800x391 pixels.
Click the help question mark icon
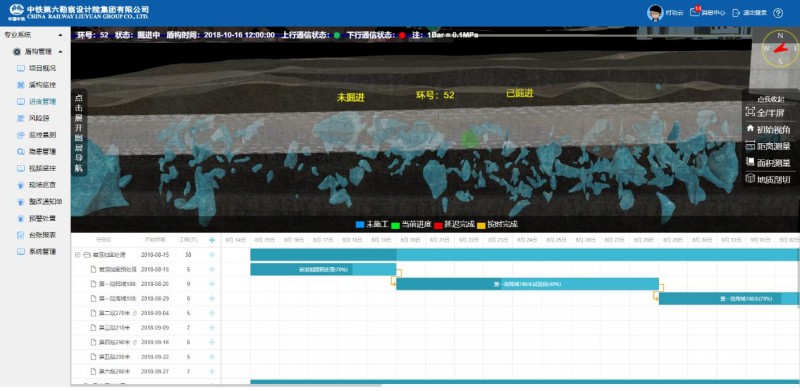[778, 13]
